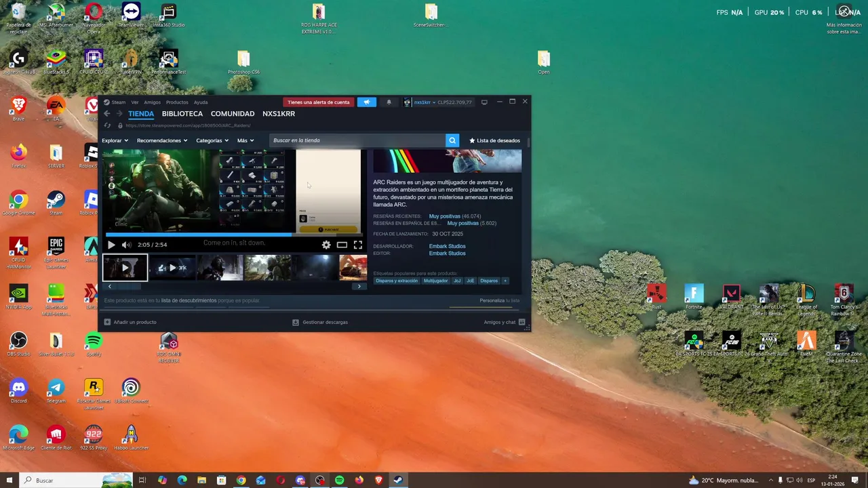Select the first trailer thumbnail in strip

(125, 268)
